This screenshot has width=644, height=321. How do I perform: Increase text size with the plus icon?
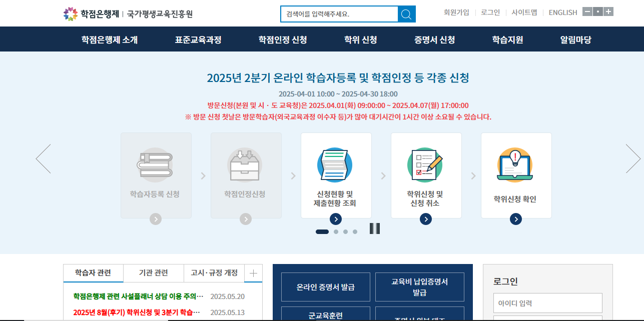tap(608, 10)
